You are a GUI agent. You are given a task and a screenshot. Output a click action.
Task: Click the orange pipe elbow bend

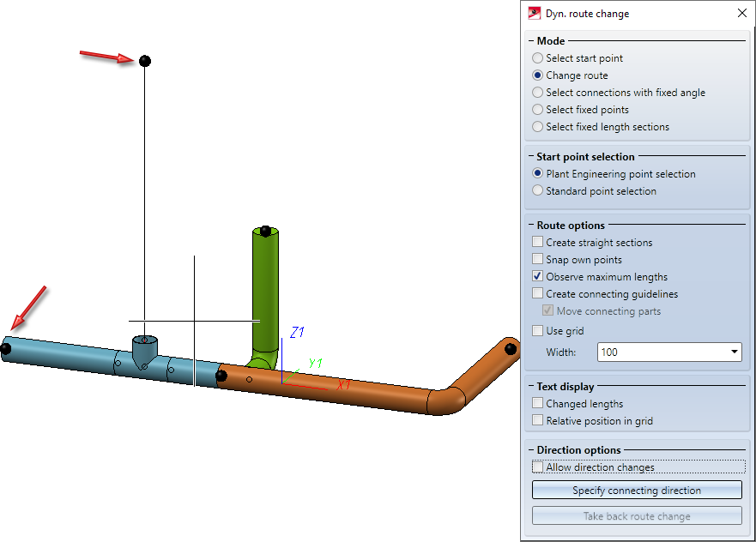(x=446, y=400)
